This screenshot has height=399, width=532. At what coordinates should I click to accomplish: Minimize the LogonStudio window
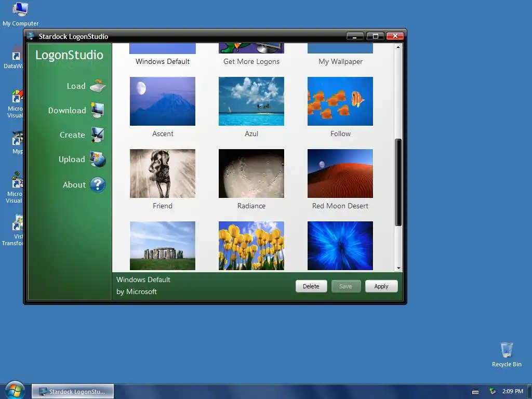[355, 36]
